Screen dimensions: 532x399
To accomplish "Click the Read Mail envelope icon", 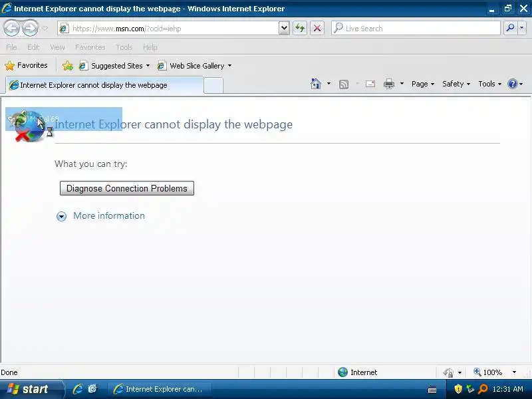I will [370, 84].
